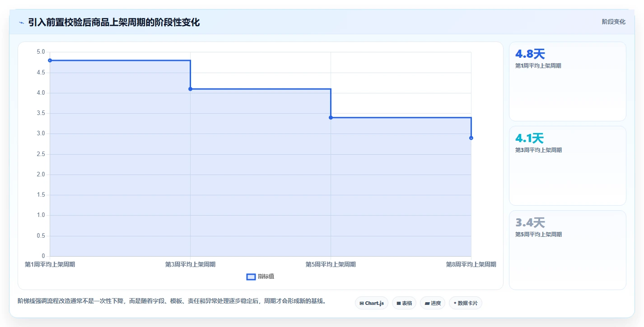Viewport: 644px width, 327px height.
Task: Select the 4.8天 stat card value
Action: pos(530,54)
